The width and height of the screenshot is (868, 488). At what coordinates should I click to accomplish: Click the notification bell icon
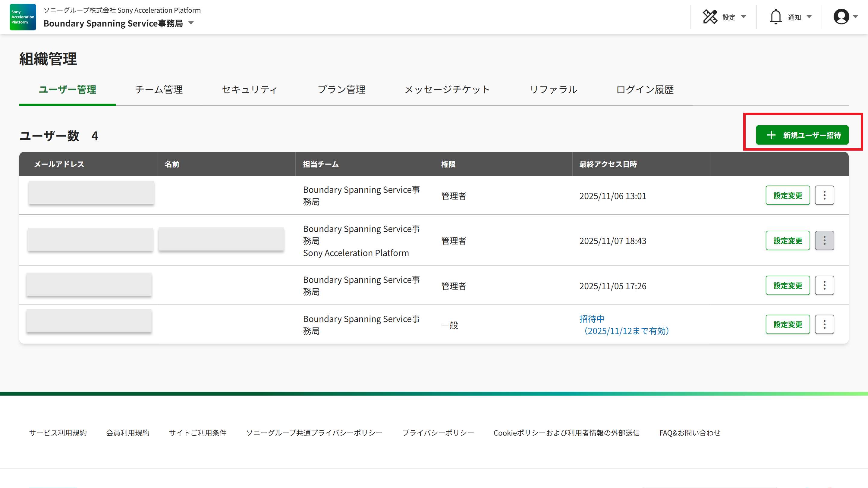tap(775, 17)
